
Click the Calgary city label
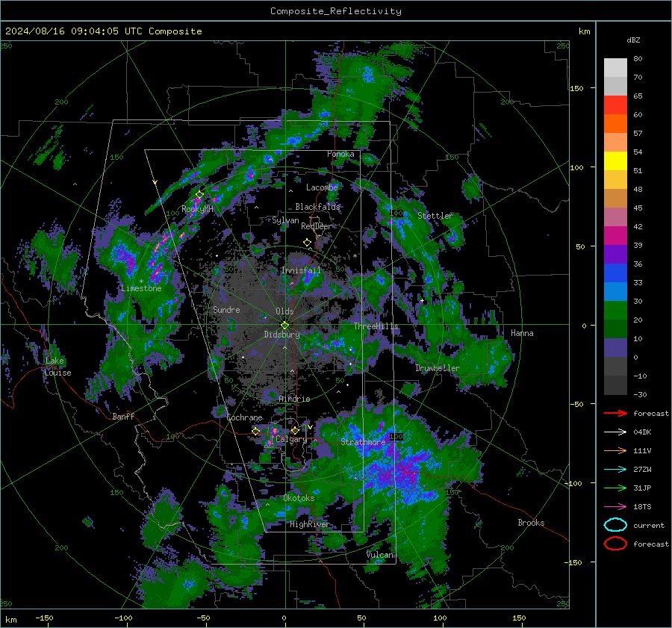(x=291, y=439)
